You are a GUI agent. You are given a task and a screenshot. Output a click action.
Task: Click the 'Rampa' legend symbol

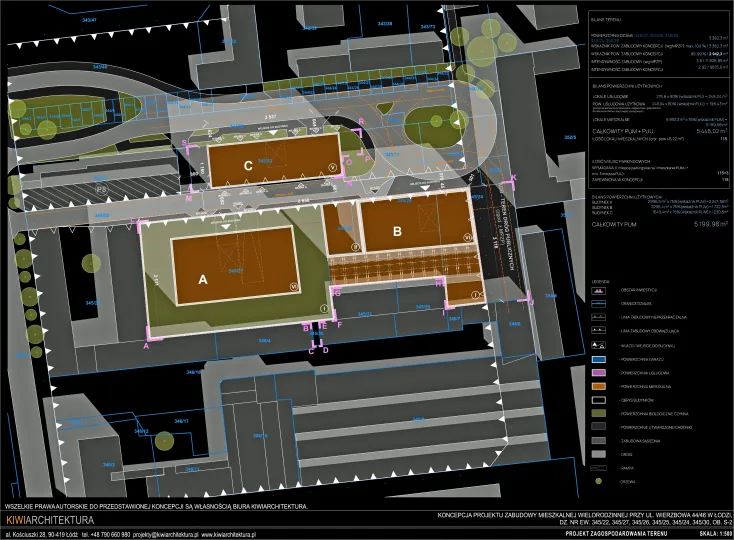pyautogui.click(x=599, y=467)
